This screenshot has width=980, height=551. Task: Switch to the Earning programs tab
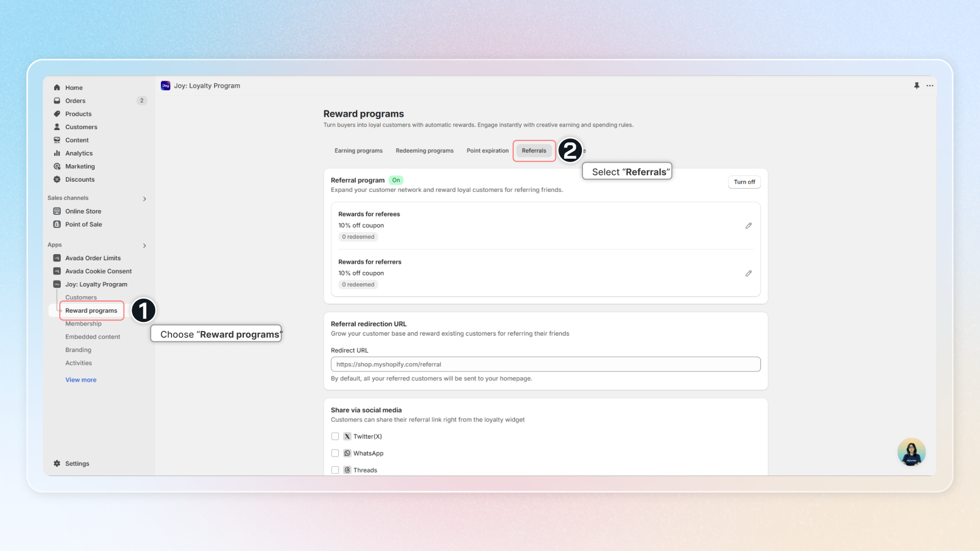pos(358,151)
